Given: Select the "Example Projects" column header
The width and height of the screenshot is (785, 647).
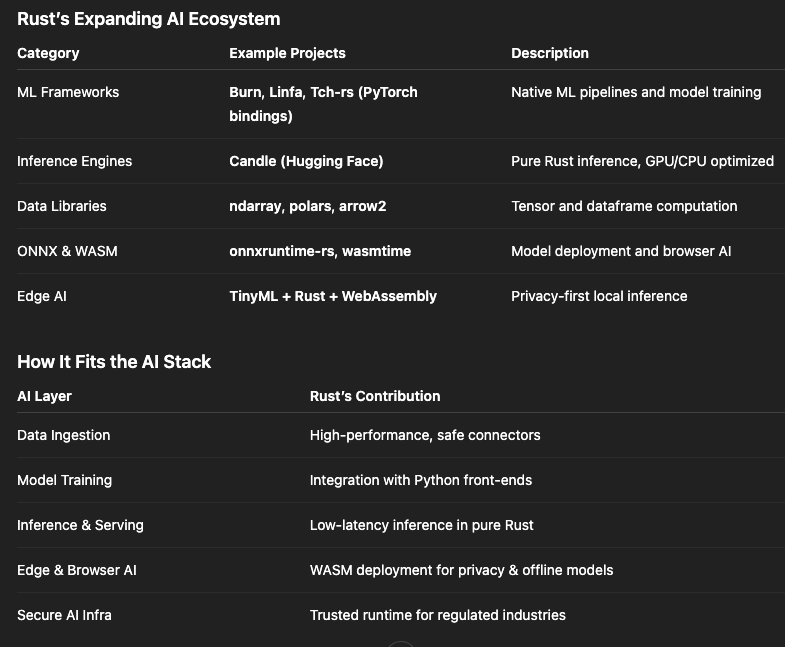Looking at the screenshot, I should 287,53.
